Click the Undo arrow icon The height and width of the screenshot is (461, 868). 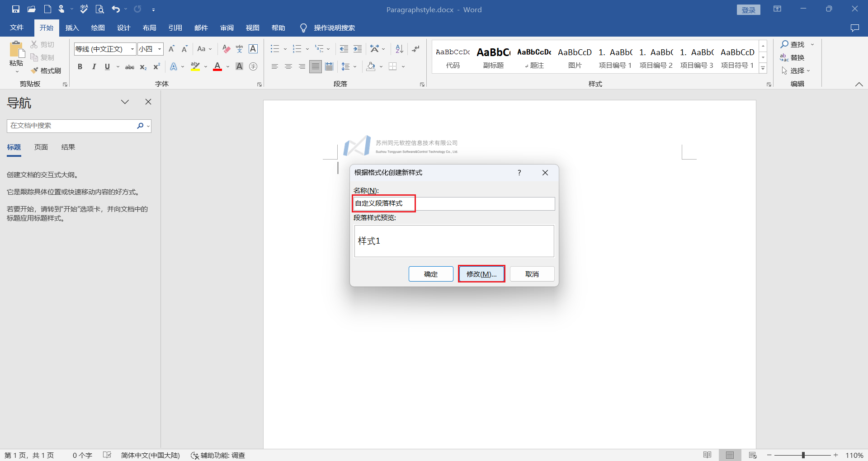tap(116, 9)
